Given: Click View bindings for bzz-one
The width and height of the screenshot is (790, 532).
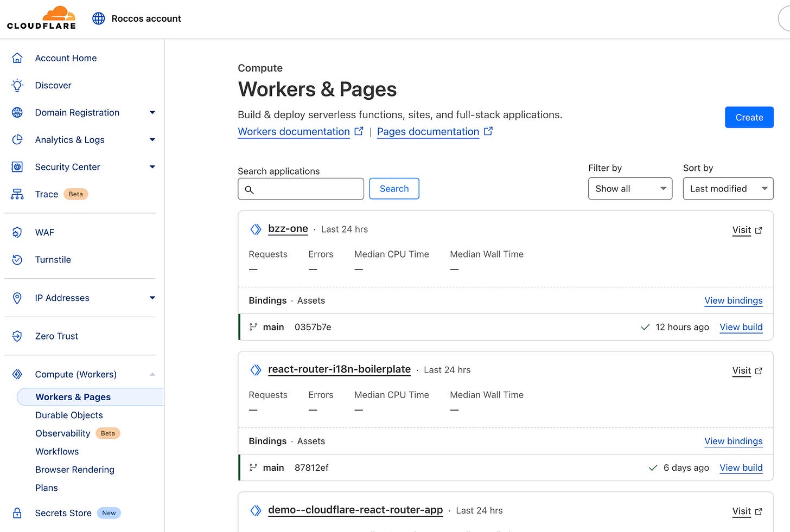Looking at the screenshot, I should [734, 300].
